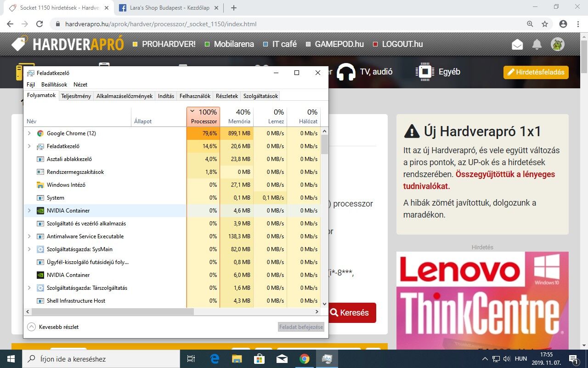Open Task View on the taskbar
Viewport: 588px width, 368px height.
click(191, 359)
